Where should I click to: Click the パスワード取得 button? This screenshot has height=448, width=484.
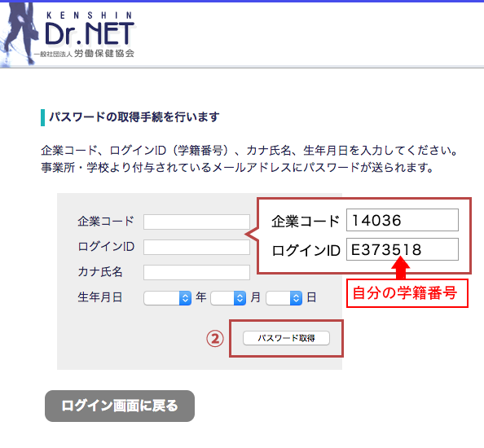[x=286, y=338]
